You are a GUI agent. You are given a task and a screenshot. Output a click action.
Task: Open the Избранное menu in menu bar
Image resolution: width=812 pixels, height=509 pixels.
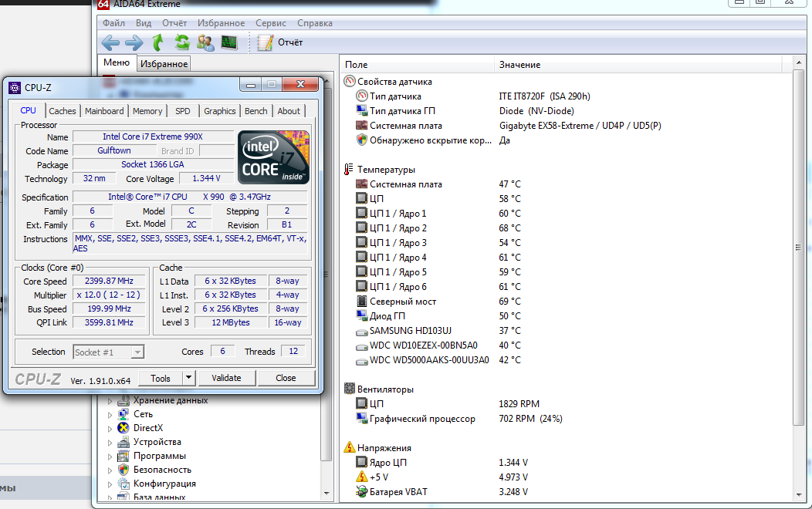221,23
